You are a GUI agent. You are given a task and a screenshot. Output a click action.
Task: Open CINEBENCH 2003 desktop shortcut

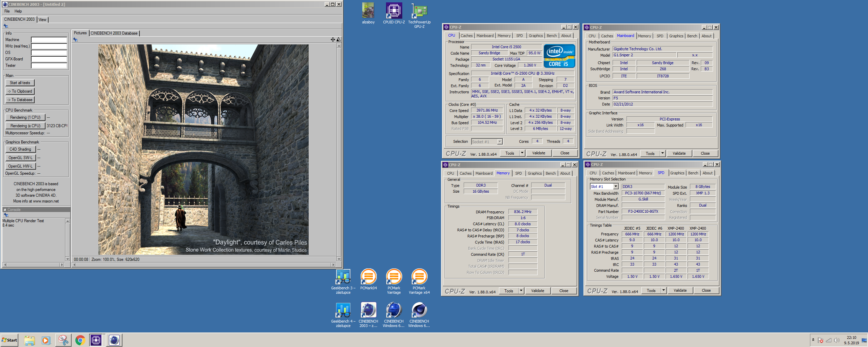coord(368,315)
